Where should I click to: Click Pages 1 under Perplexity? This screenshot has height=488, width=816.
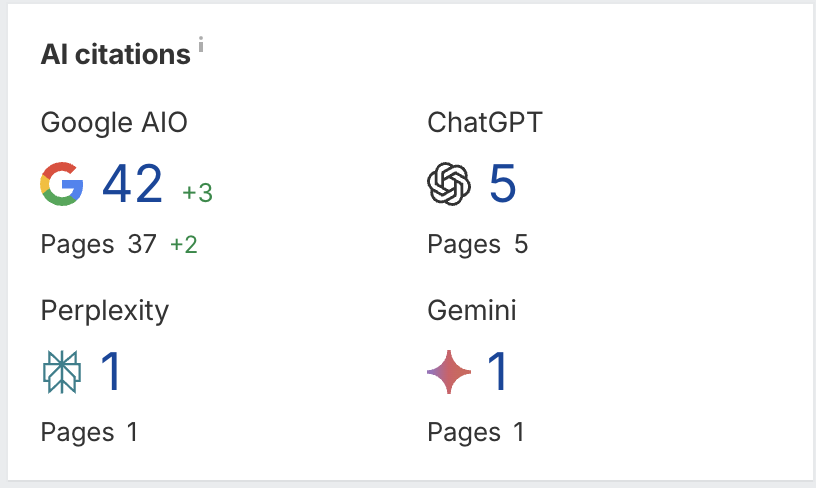[89, 432]
